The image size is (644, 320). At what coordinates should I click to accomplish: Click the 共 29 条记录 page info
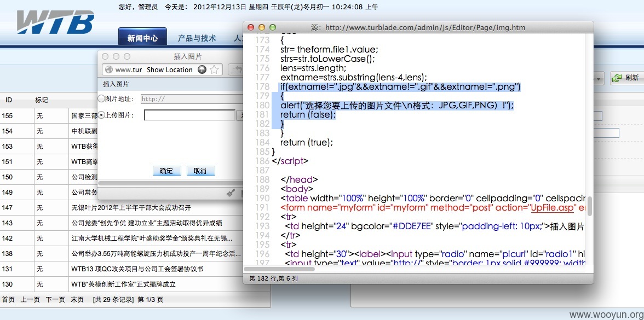coord(113,300)
